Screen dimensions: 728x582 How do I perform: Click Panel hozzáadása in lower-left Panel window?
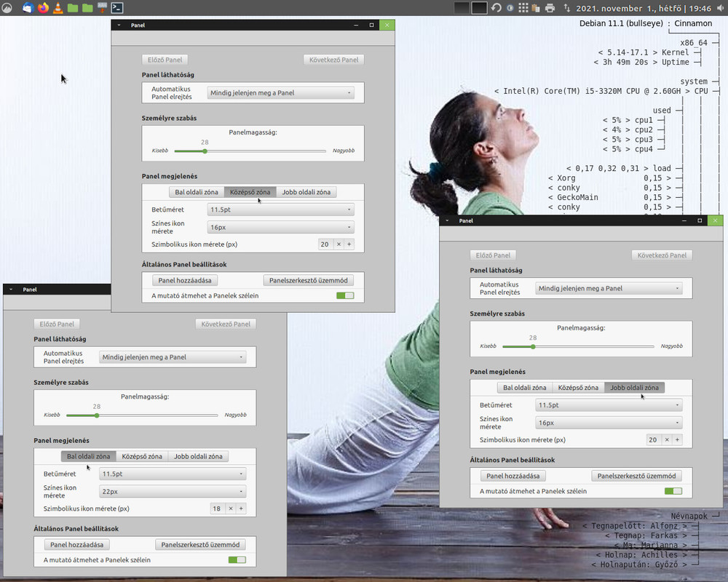[76, 544]
